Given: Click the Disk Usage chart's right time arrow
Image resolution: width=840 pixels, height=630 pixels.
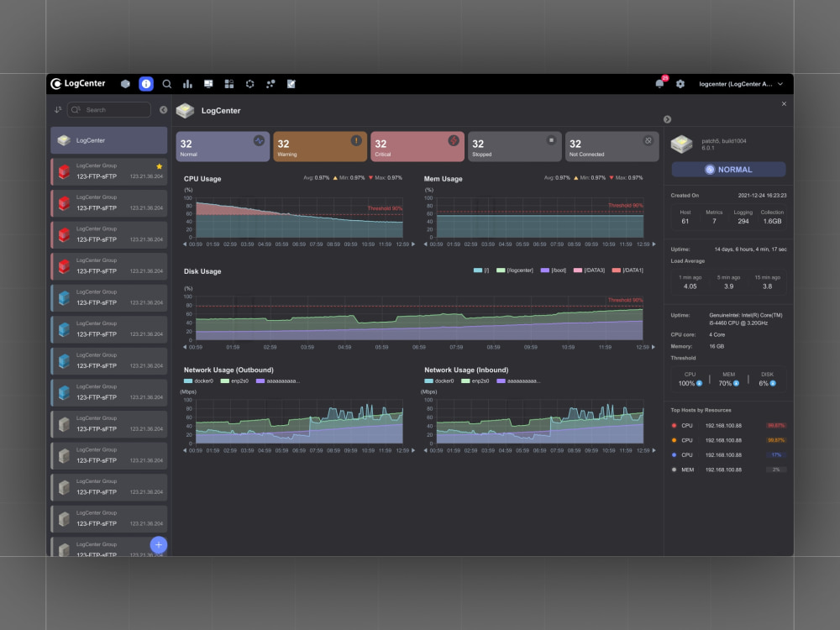Looking at the screenshot, I should (x=654, y=347).
